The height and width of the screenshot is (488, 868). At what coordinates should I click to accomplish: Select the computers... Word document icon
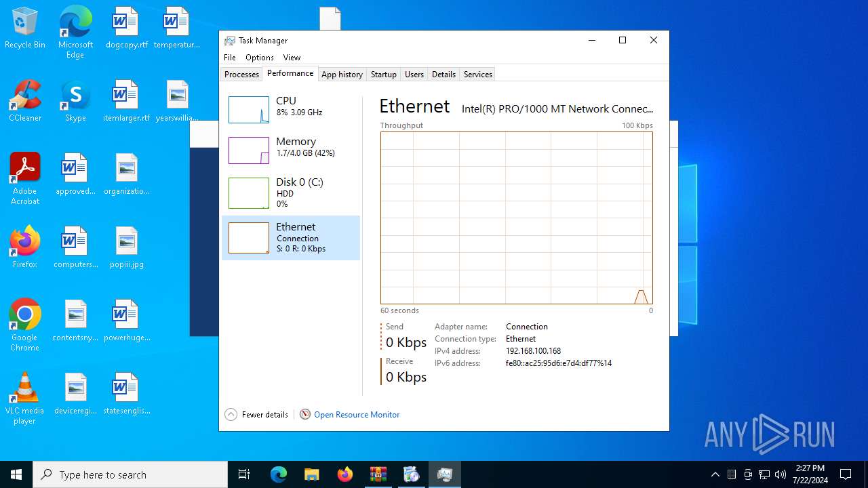click(75, 248)
